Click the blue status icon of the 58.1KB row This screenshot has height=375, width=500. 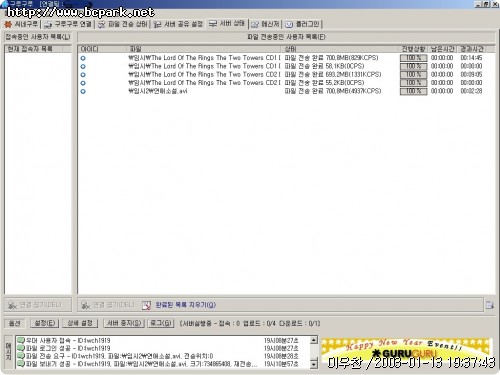pyautogui.click(x=83, y=67)
